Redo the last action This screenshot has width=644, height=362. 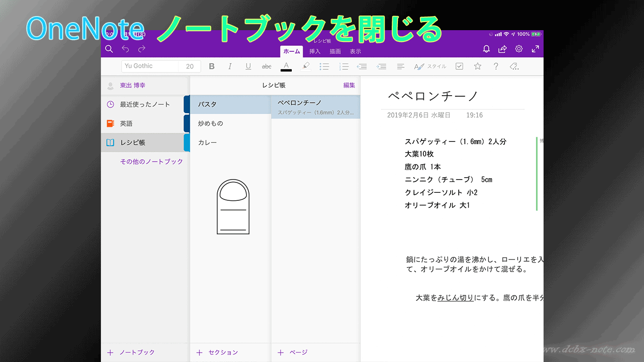click(x=141, y=49)
